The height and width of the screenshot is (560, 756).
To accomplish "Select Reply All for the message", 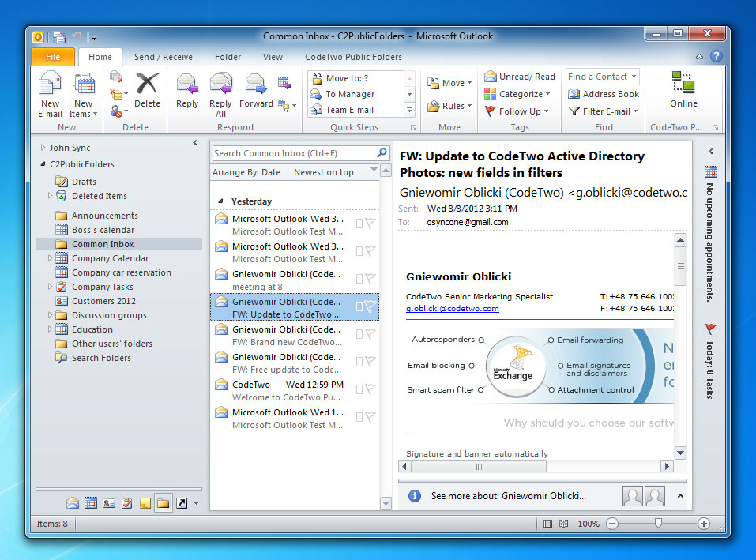I will tap(220, 93).
